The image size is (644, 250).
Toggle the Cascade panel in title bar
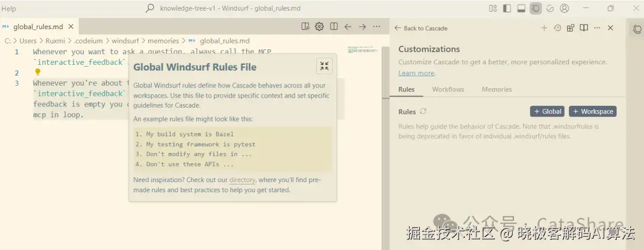click(535, 8)
